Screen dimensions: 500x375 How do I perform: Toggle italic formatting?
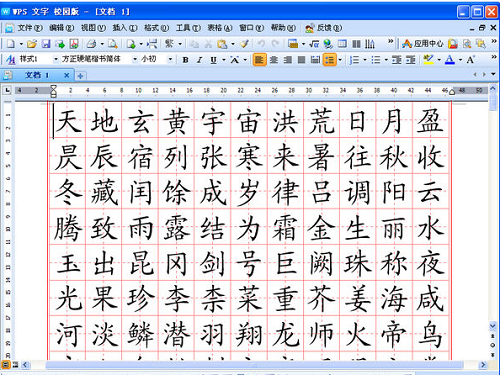[x=199, y=60]
